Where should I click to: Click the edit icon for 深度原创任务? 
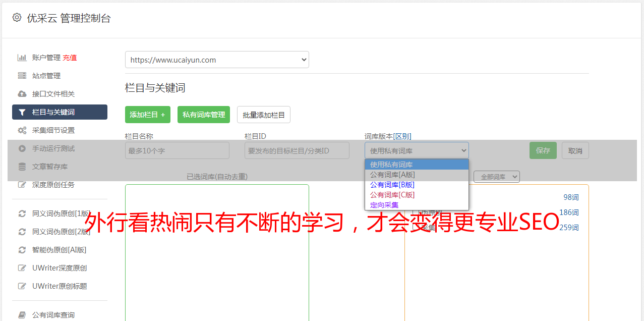[22, 185]
